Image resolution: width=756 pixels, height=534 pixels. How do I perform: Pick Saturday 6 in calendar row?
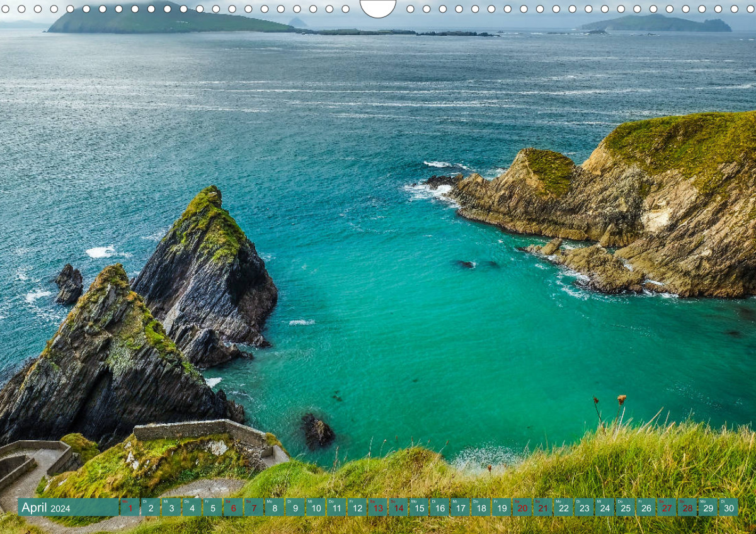[233, 508]
